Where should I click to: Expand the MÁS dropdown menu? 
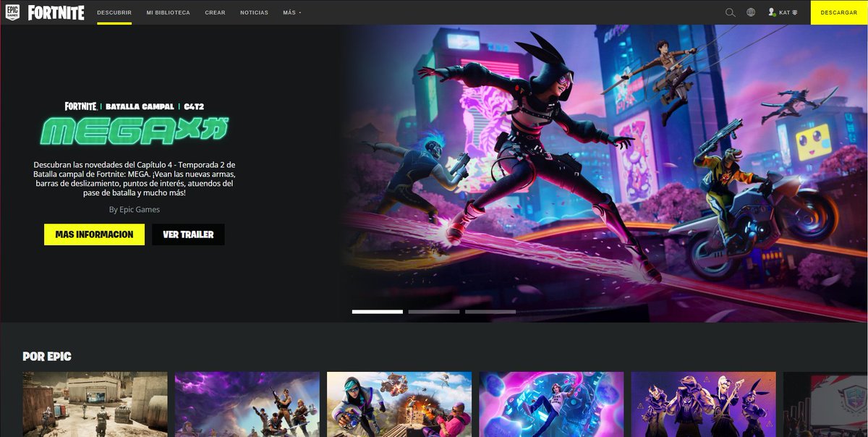(x=292, y=12)
